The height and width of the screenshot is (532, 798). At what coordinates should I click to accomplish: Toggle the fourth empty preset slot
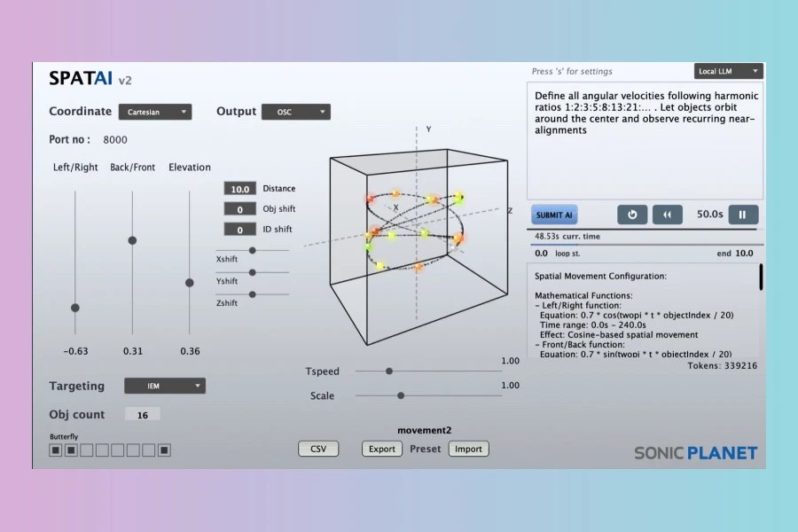pos(133,450)
